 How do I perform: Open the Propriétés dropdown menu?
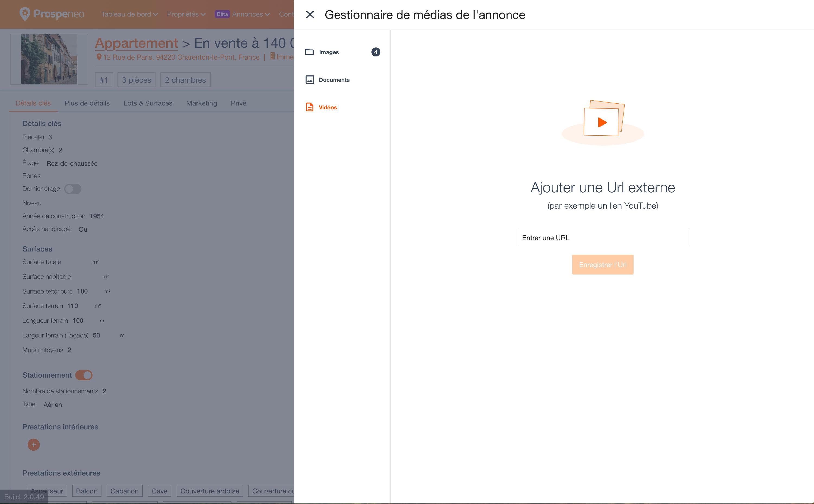pos(186,14)
